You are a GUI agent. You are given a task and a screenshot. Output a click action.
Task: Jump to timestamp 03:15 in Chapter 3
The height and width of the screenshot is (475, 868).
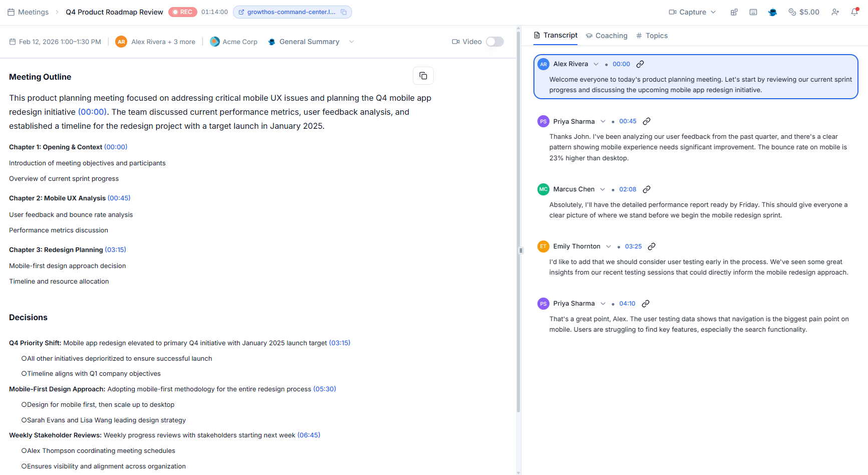116,249
